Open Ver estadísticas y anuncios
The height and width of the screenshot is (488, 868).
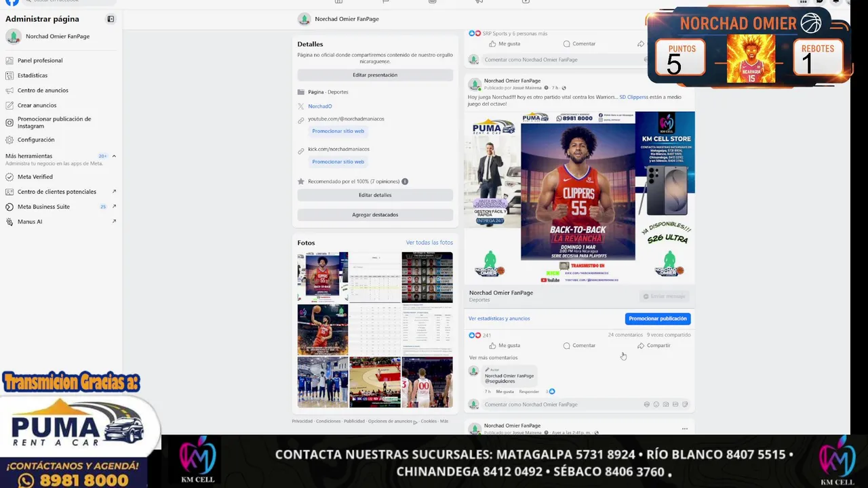click(x=499, y=319)
